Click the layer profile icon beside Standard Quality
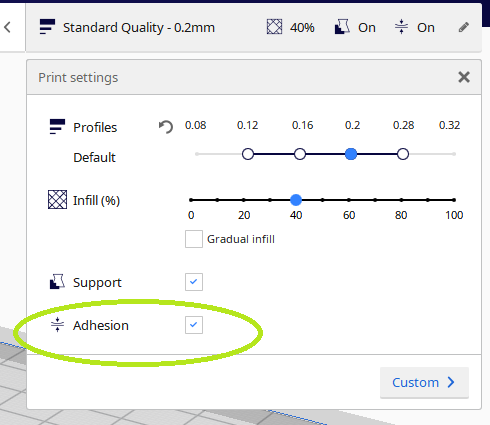 click(x=47, y=27)
